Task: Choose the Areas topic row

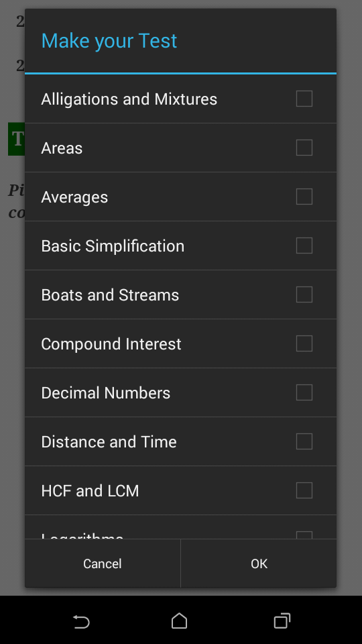Action: [x=180, y=148]
